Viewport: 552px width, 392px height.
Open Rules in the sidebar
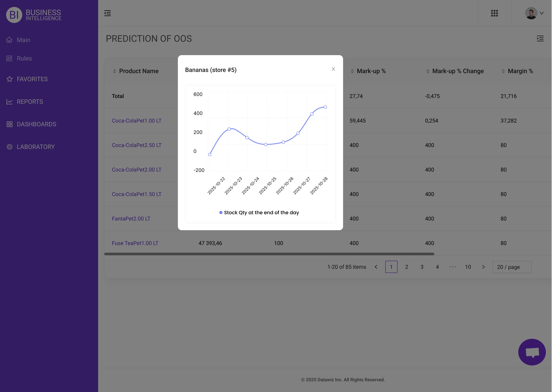click(24, 58)
